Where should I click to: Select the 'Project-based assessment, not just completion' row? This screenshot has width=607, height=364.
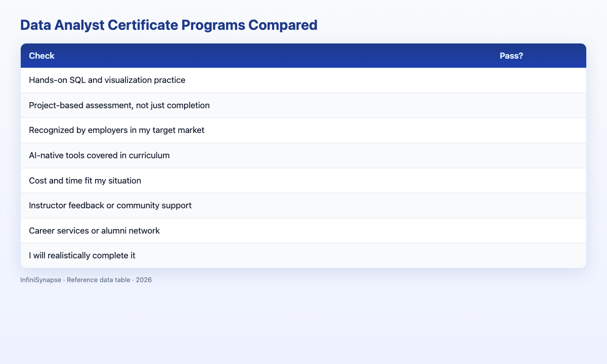click(303, 105)
